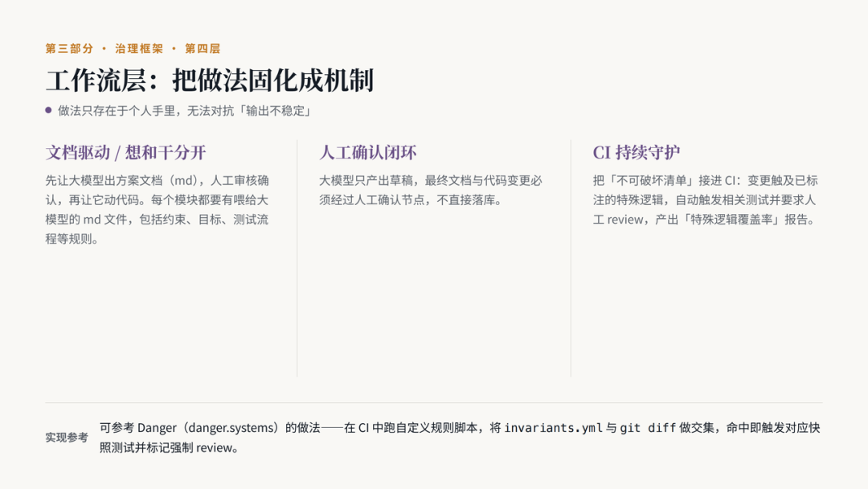Click the purple bullet dot before the subtitle
This screenshot has width=868, height=489.
49,110
